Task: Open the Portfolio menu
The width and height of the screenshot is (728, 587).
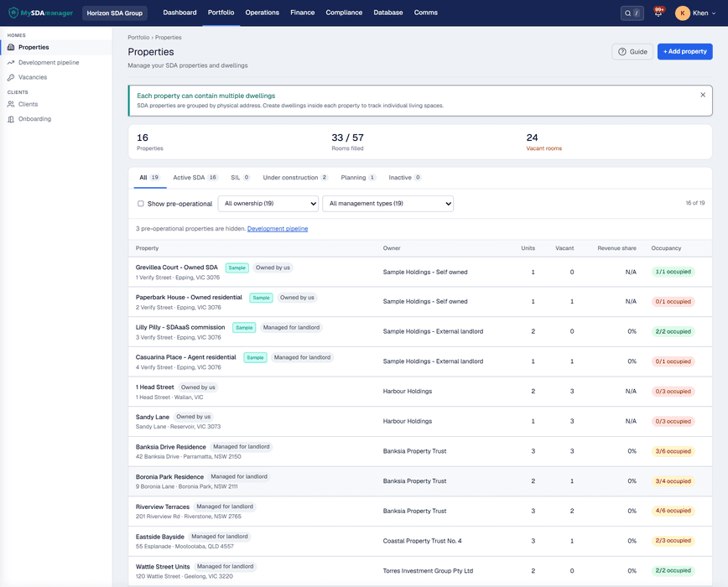Action: click(x=221, y=13)
